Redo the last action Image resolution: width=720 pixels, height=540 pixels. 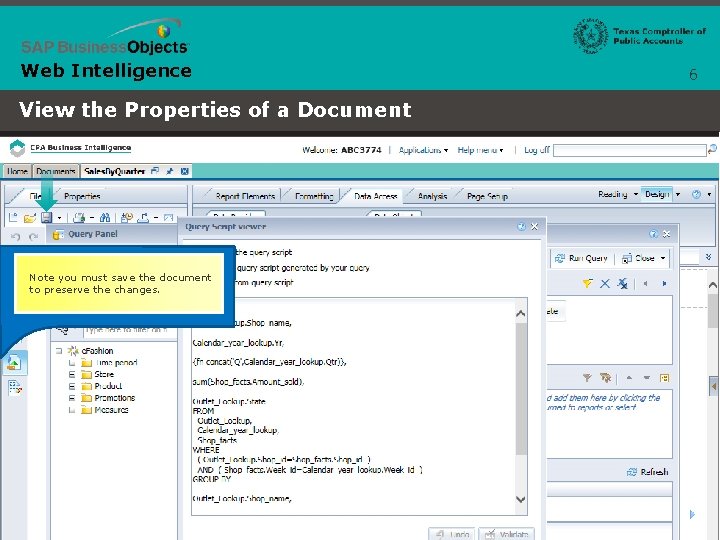[34, 236]
